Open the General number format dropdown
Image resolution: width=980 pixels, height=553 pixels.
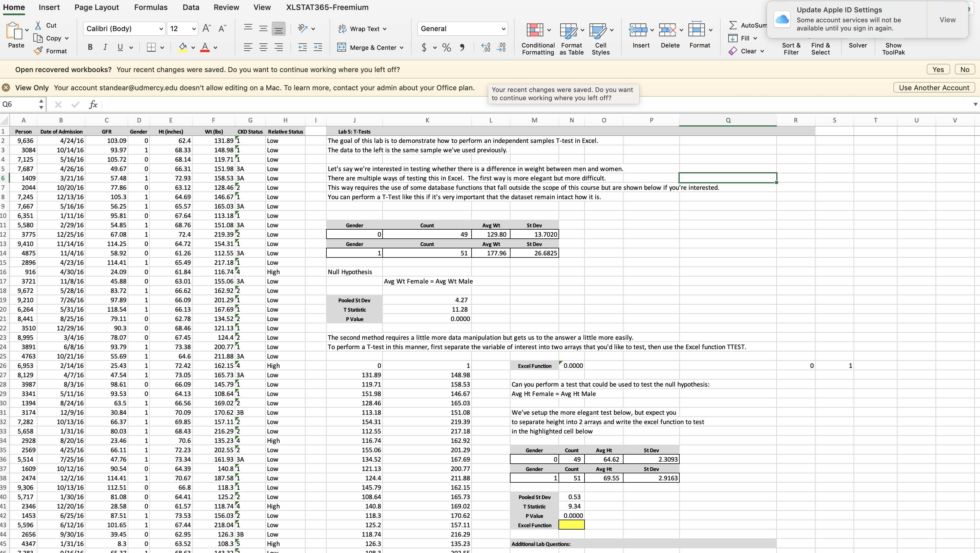click(504, 28)
